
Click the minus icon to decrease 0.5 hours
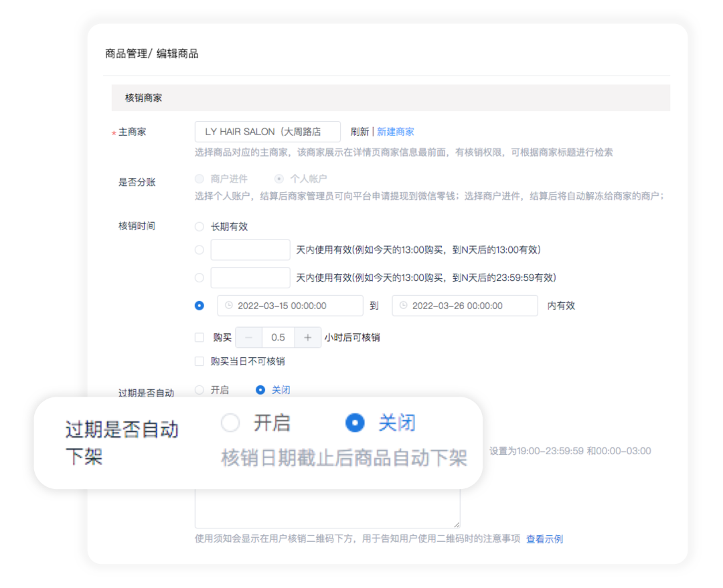tap(248, 337)
